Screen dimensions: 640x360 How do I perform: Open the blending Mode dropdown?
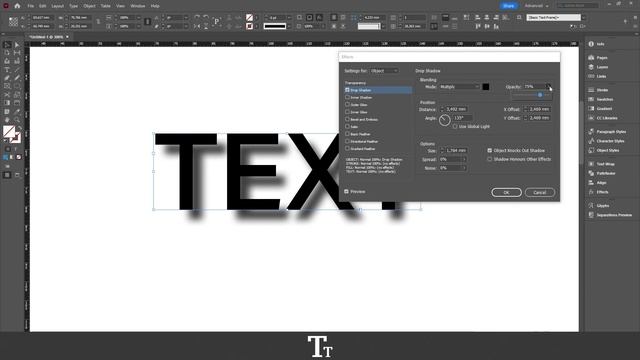(x=459, y=87)
